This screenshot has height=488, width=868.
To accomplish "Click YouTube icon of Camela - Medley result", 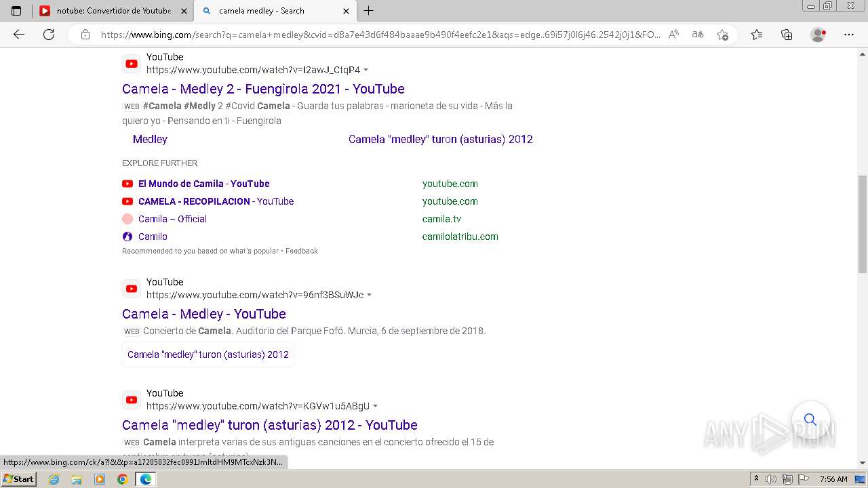I will (x=132, y=289).
